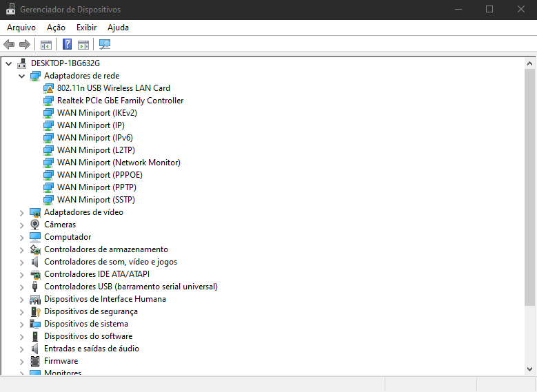
Task: Select WAN Miniport (IP) device
Action: click(91, 125)
